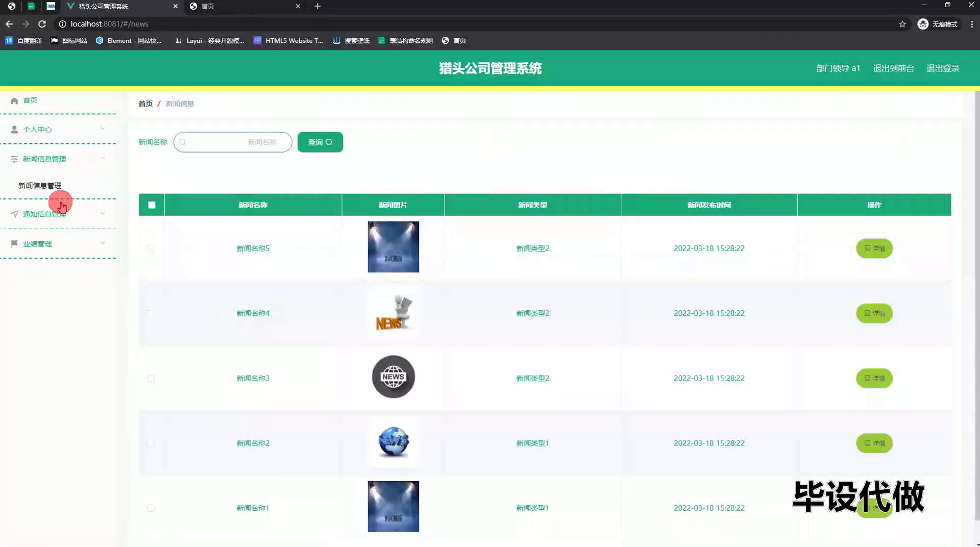Open 详情 for 新闻名称2
980x547 pixels.
click(874, 443)
